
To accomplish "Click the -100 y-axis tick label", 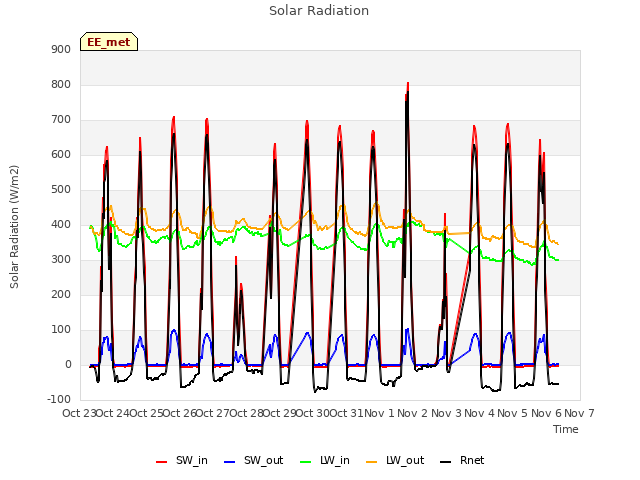I will (59, 399).
